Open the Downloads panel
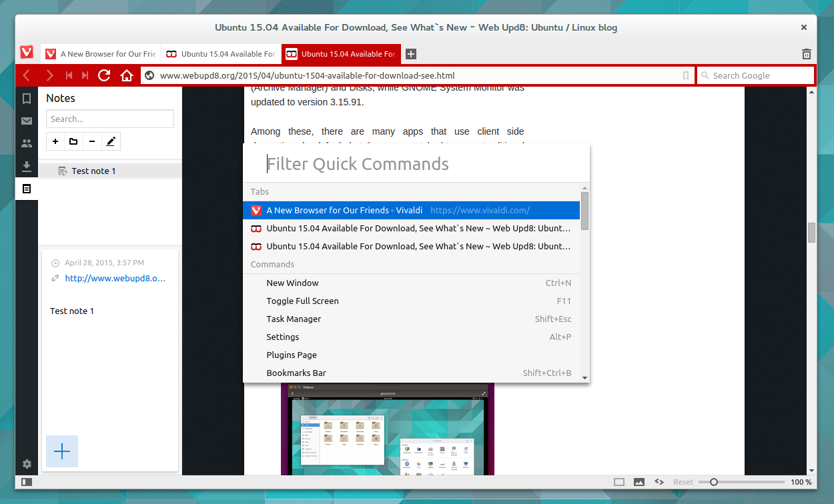This screenshot has height=504, width=834. coord(27,166)
